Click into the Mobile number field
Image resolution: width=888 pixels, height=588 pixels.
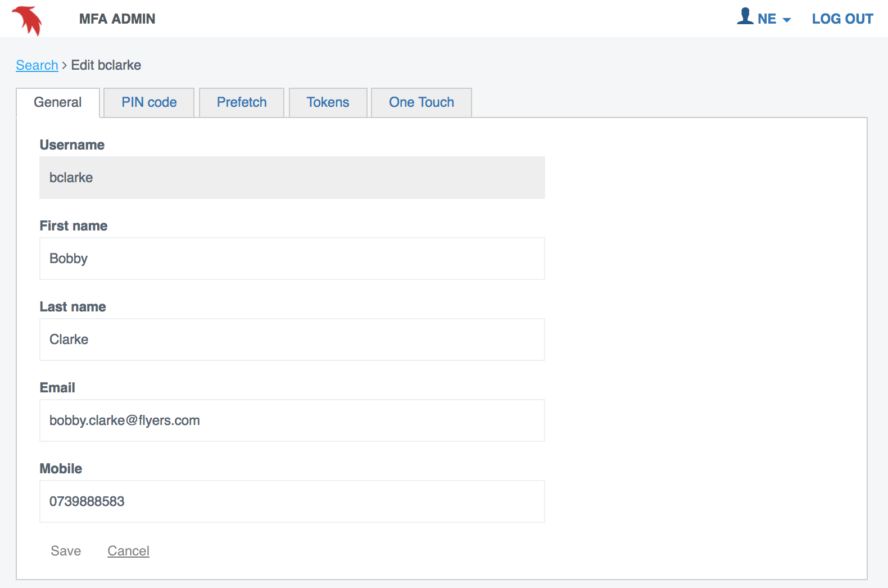tap(292, 501)
